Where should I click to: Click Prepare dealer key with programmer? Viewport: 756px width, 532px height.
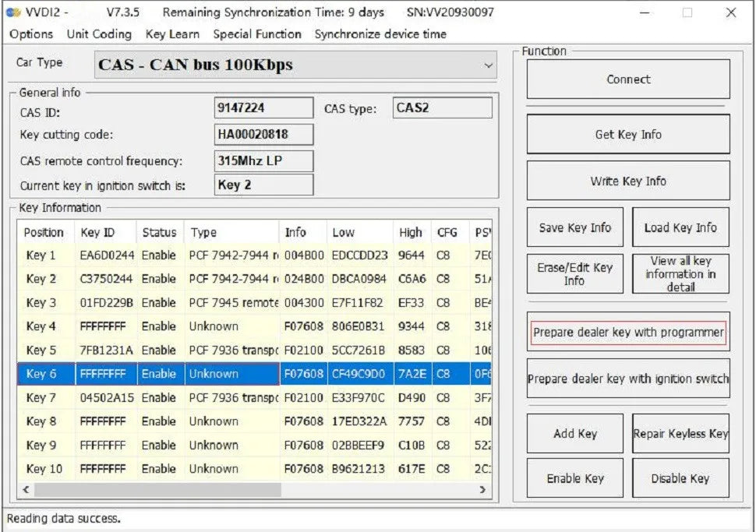point(628,332)
